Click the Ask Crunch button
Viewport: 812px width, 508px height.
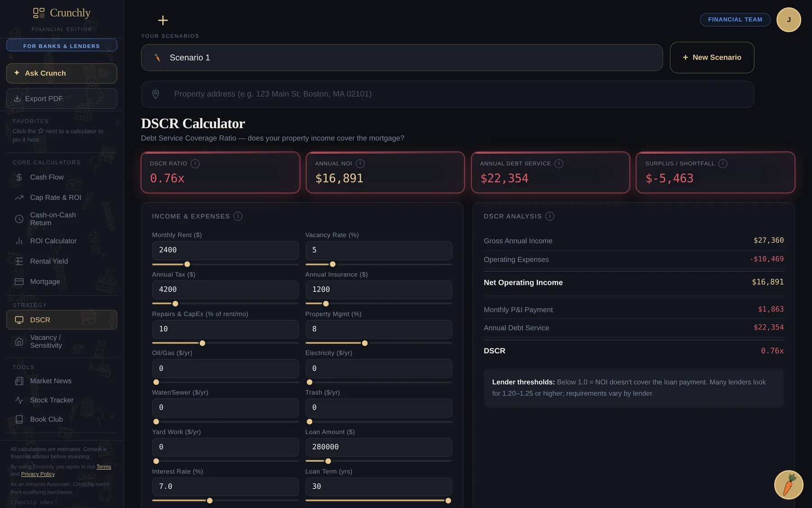point(62,73)
